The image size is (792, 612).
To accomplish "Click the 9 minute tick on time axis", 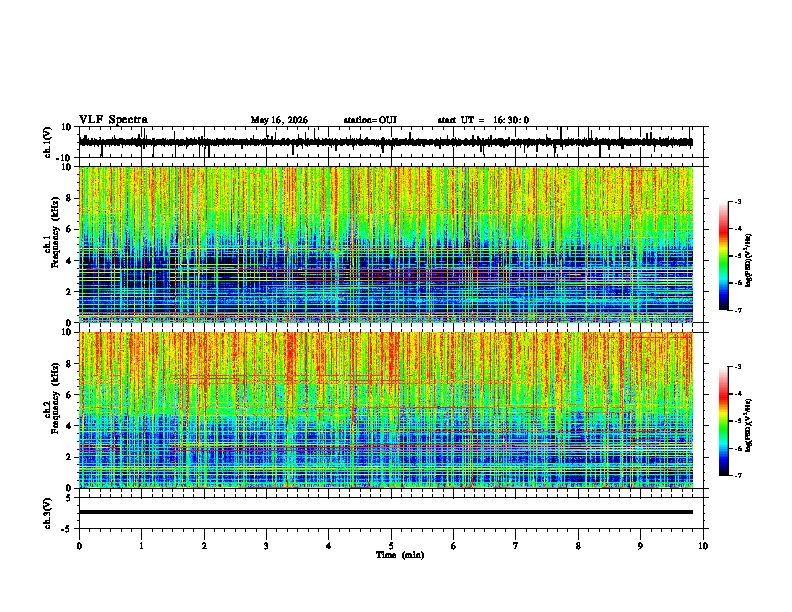I will [640, 546].
